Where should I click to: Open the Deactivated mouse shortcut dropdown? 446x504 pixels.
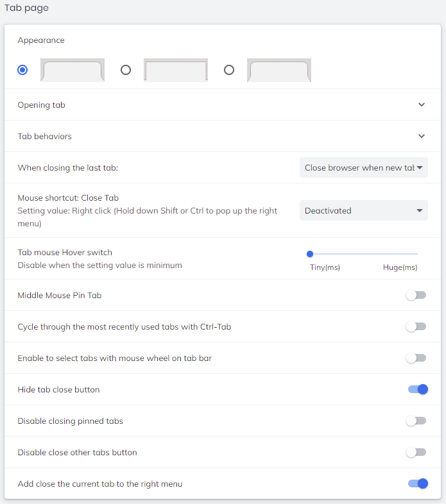pos(363,210)
